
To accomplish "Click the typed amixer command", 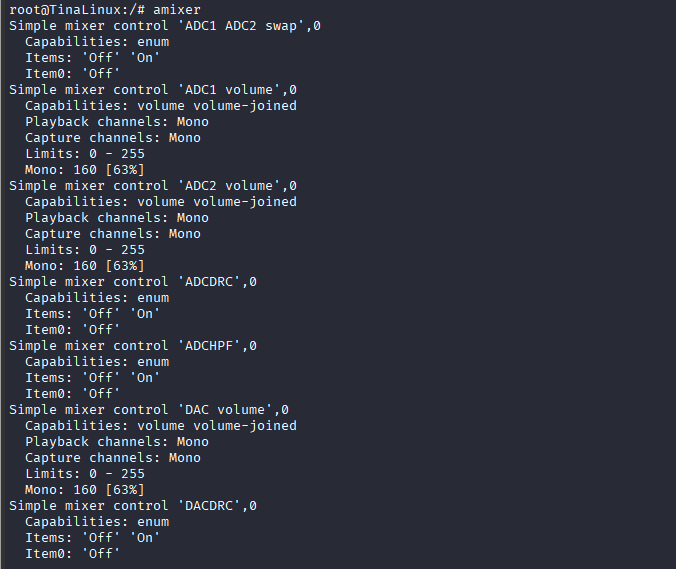I will point(177,10).
